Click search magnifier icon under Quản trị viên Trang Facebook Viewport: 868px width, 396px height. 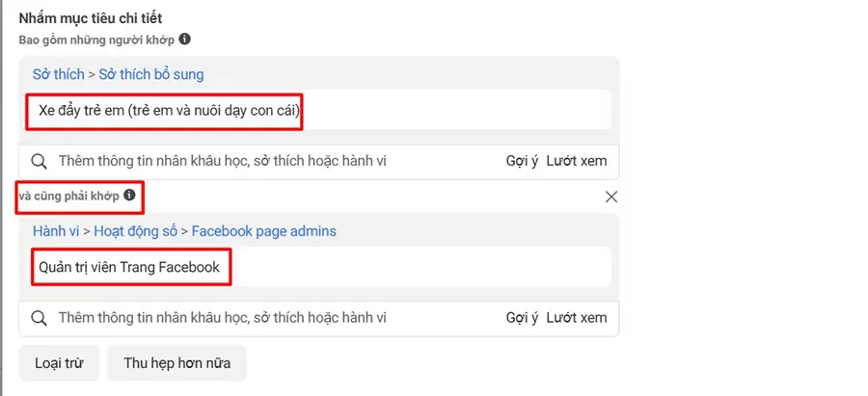tap(39, 318)
